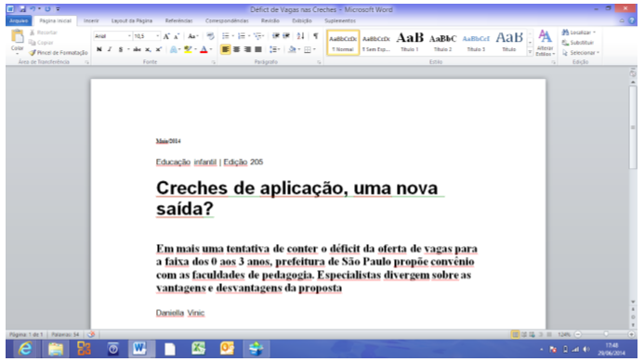Expand the styles gallery with More arrow
The image size is (644, 362).
(530, 52)
